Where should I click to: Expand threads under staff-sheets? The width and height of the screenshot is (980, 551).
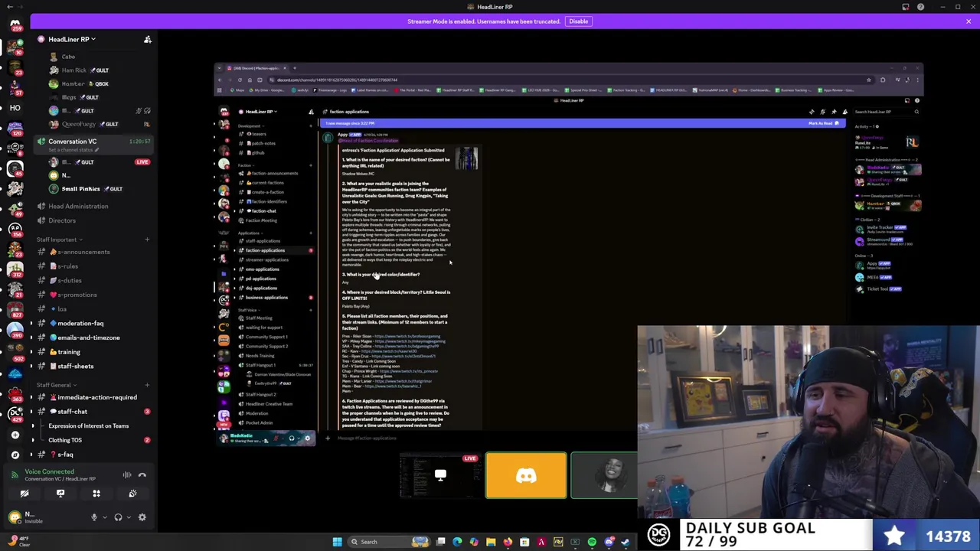[x=32, y=366]
